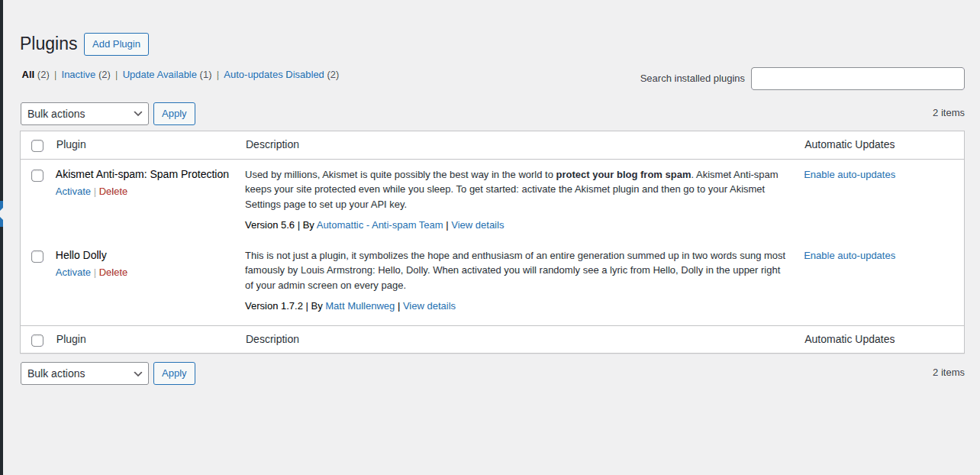980x475 pixels.
Task: Click the bottom 2 items count
Action: pyautogui.click(x=949, y=373)
